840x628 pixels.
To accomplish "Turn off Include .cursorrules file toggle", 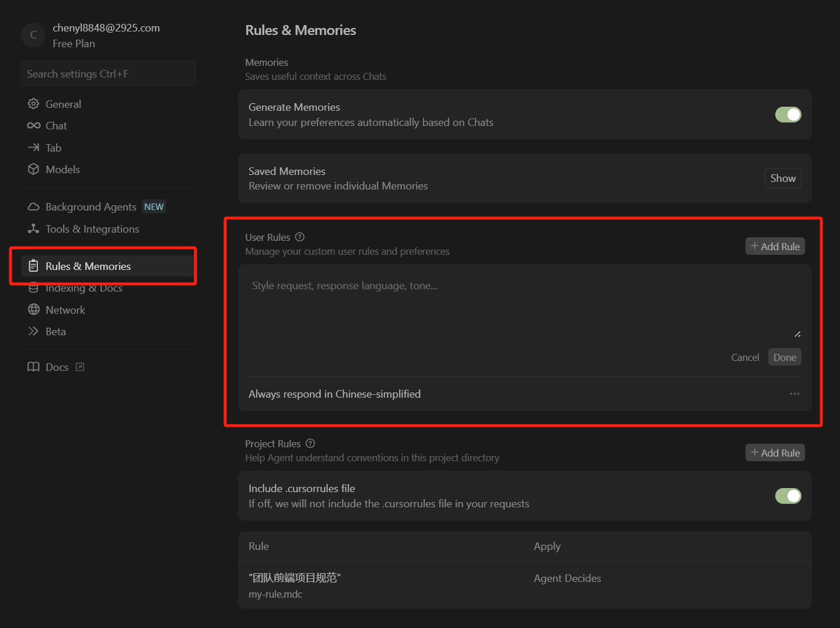I will pos(787,496).
